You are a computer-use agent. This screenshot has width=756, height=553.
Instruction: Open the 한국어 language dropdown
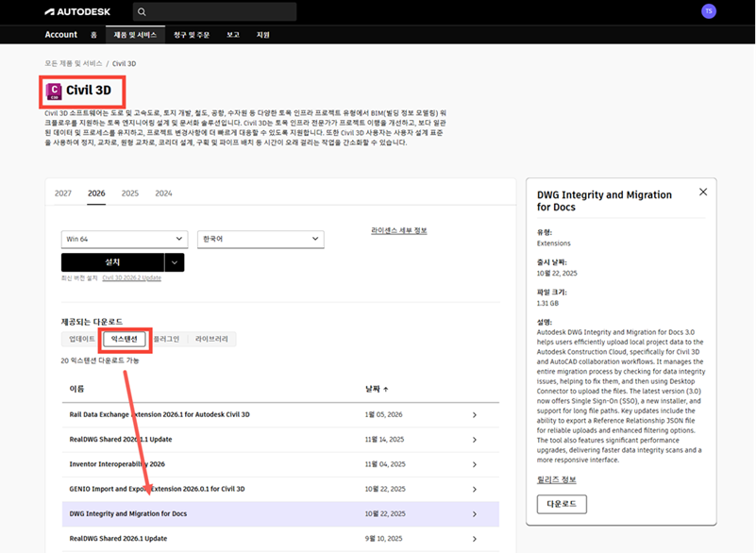tap(260, 239)
